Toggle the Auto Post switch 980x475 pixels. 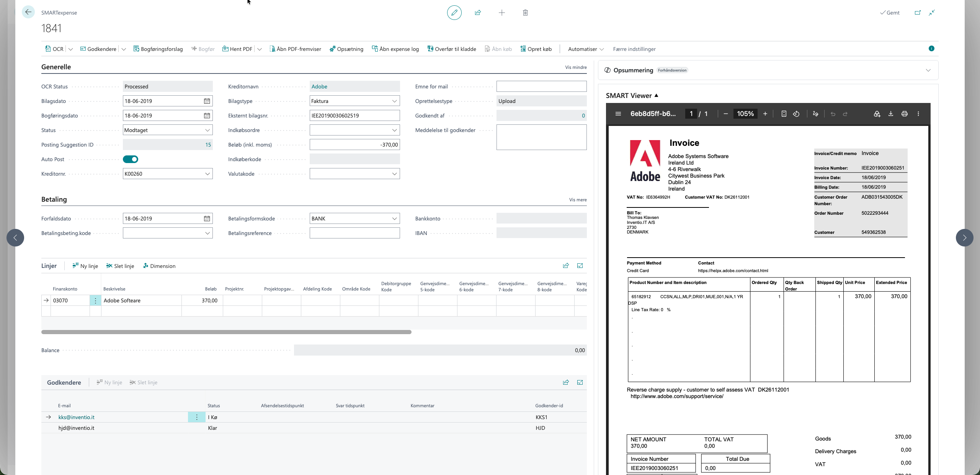tap(131, 159)
